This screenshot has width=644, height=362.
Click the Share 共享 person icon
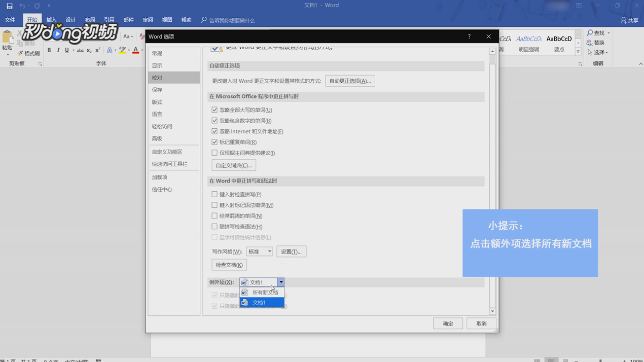(x=624, y=20)
